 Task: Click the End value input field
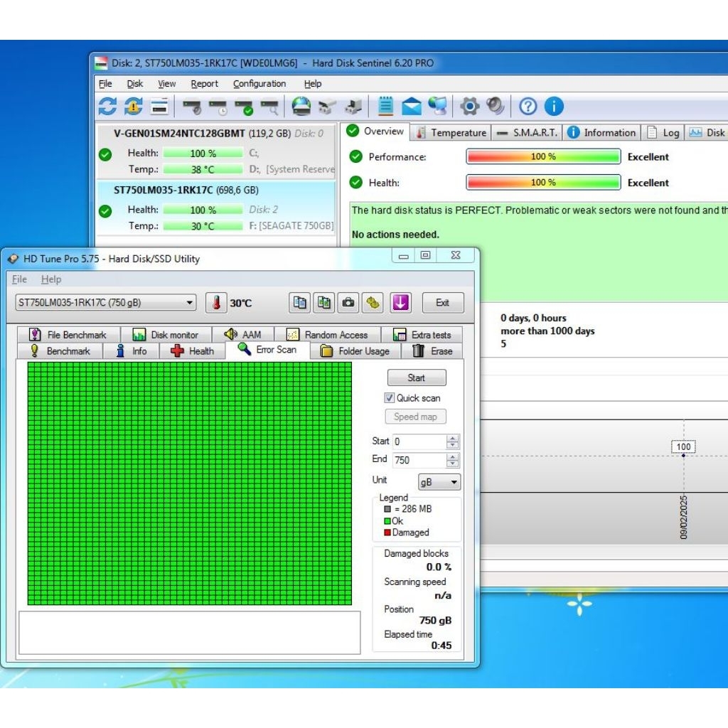coord(419,460)
